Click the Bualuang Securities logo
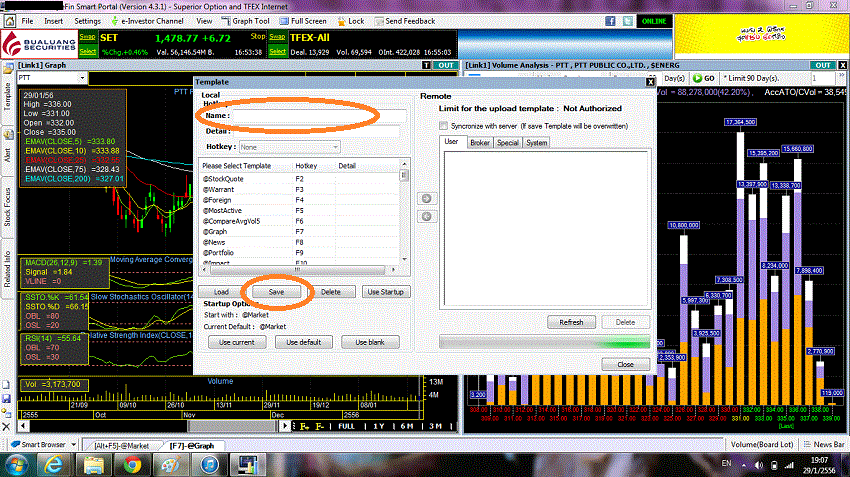The width and height of the screenshot is (850, 477). point(39,44)
